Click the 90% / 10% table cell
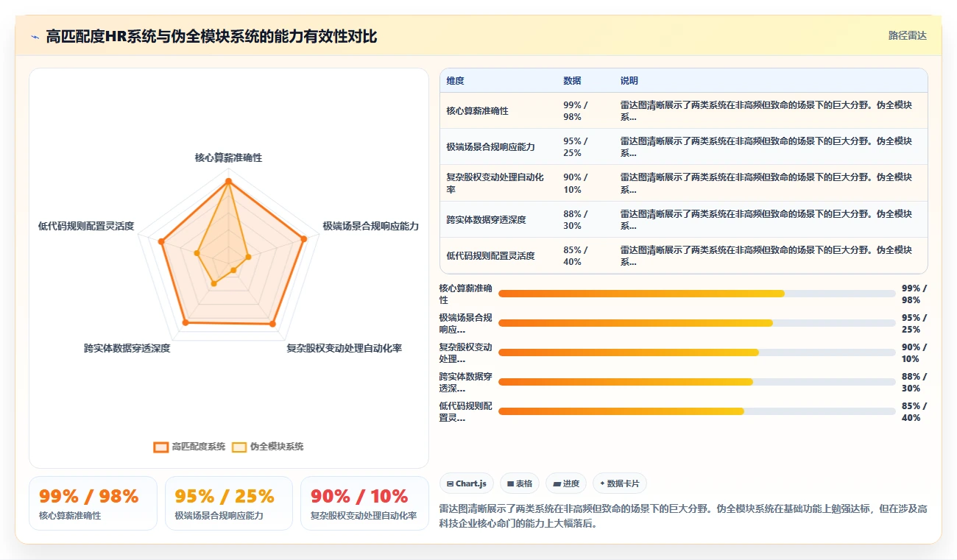The image size is (957, 560). (576, 183)
